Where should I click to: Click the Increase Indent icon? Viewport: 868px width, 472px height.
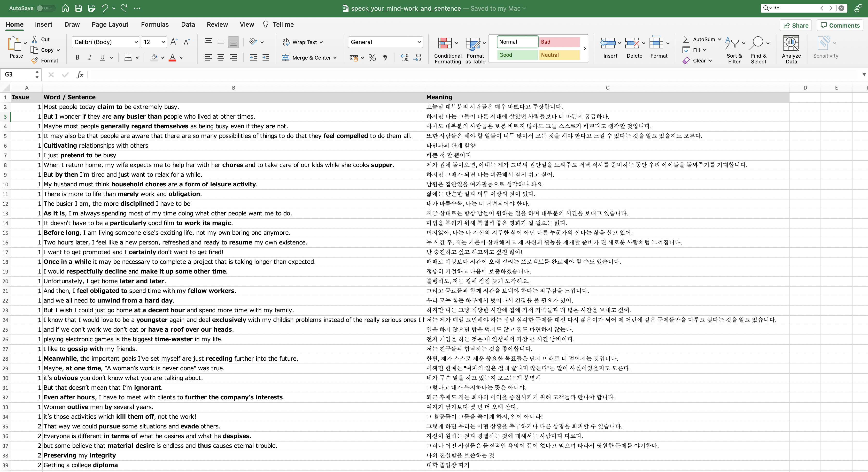(x=266, y=58)
